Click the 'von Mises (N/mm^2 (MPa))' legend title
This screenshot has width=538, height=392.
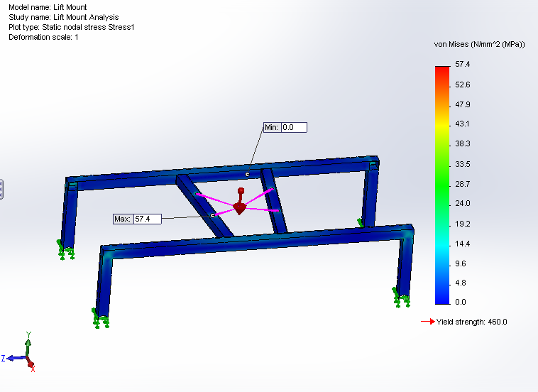(x=479, y=44)
